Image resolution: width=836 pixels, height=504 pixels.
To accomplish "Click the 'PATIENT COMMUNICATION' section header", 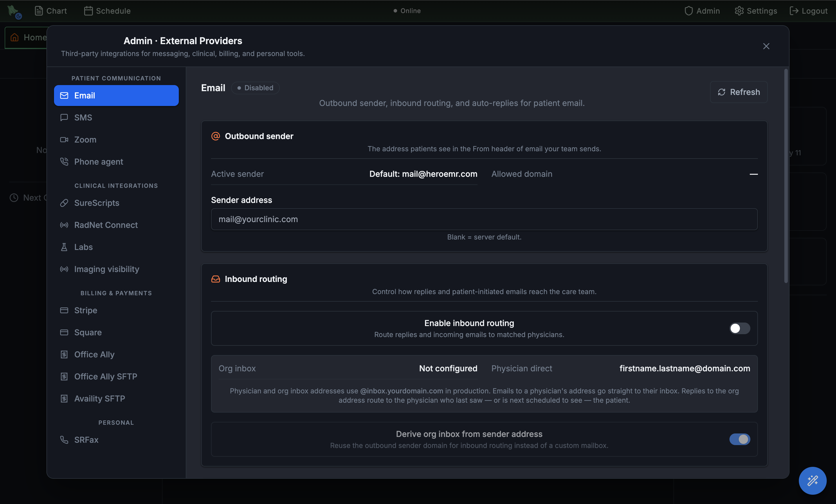I will pos(116,78).
